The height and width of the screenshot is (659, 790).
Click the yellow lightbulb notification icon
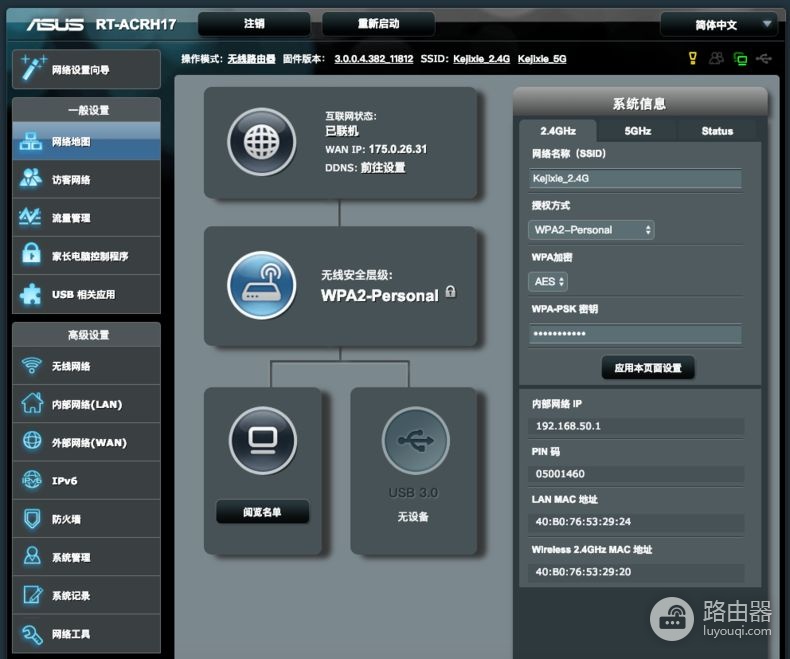coord(693,58)
